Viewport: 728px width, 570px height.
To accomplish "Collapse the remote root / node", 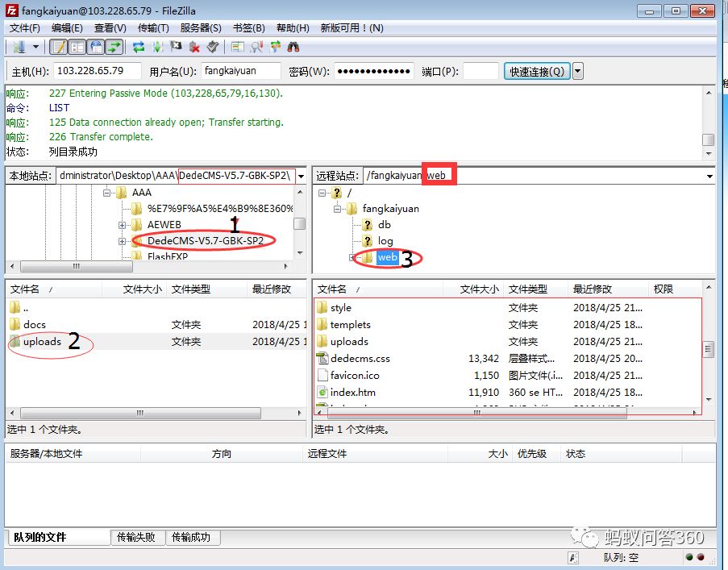I will point(322,193).
